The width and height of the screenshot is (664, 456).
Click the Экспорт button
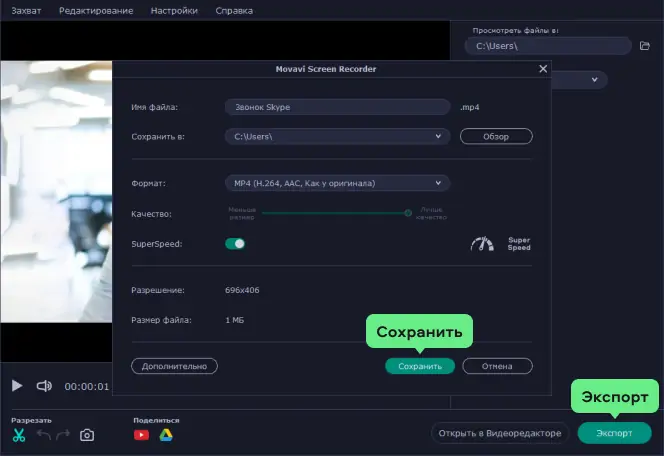[614, 433]
